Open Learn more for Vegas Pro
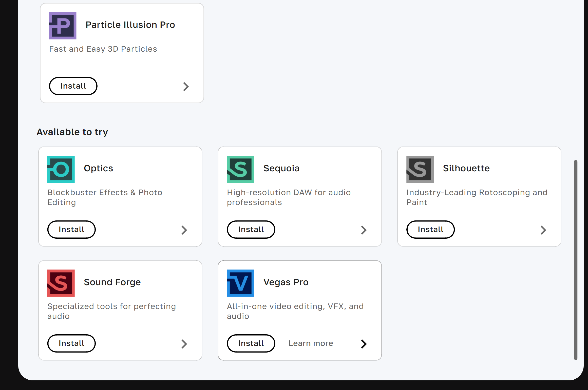 pos(311,343)
